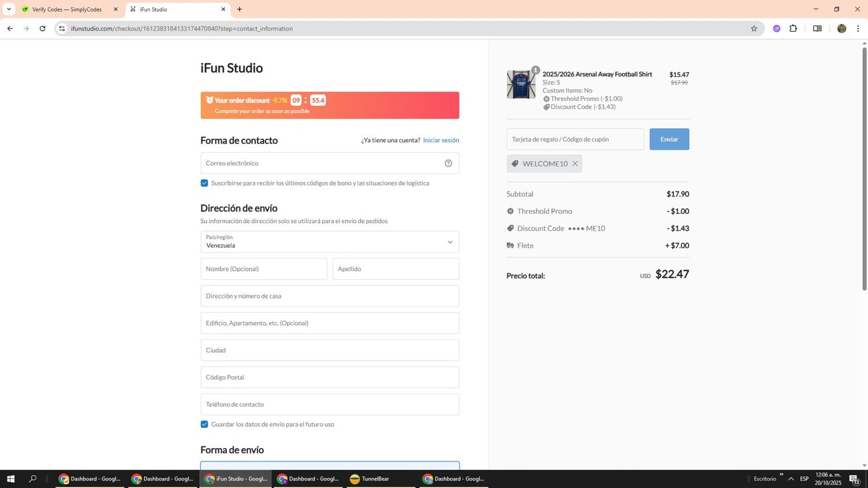Click the browser forward arrow
This screenshot has height=488, width=868.
click(26, 28)
